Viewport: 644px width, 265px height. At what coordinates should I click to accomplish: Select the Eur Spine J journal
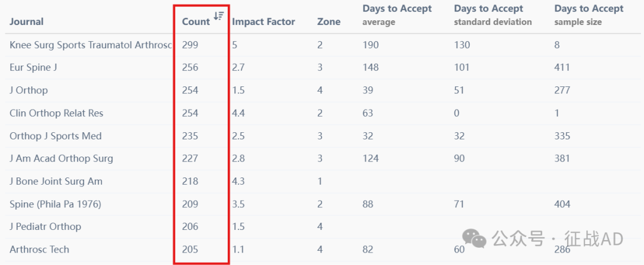33,68
